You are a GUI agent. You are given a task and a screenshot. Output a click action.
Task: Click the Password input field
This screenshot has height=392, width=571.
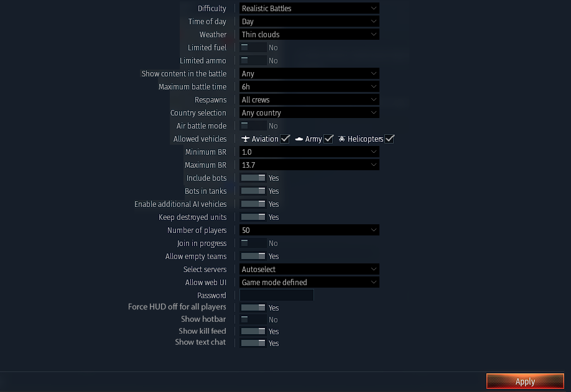pos(277,296)
